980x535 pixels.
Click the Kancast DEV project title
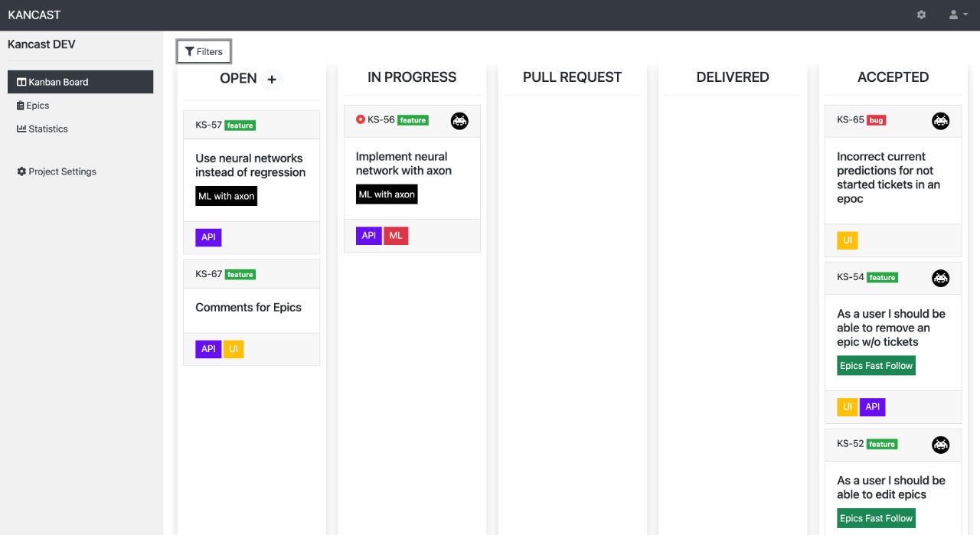(x=41, y=44)
